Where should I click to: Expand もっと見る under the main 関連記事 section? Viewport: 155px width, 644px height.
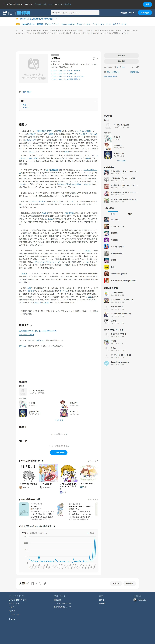click(x=59, y=420)
